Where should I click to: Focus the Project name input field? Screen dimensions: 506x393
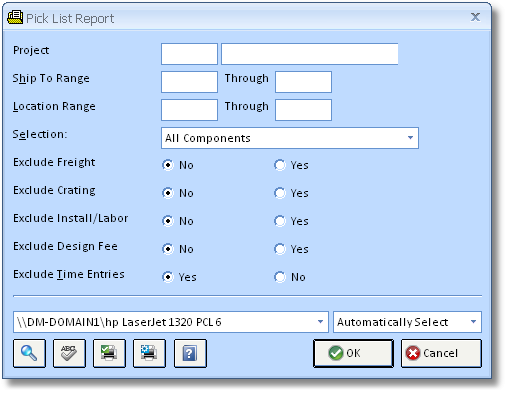(x=310, y=54)
